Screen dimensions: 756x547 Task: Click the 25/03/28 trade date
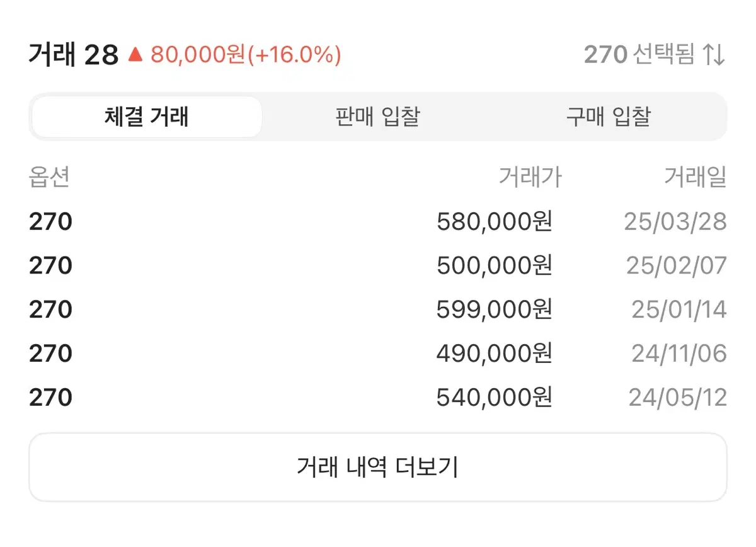pos(675,222)
